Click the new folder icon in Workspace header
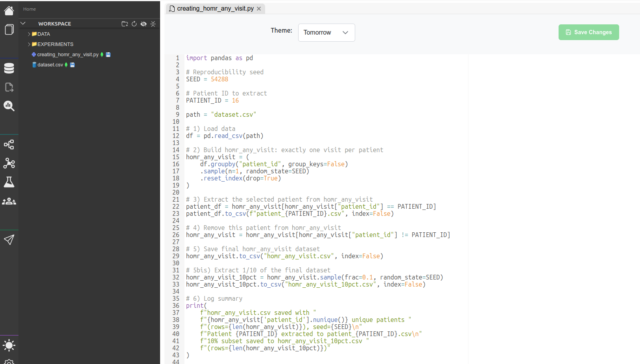The height and width of the screenshot is (364, 640). point(125,24)
